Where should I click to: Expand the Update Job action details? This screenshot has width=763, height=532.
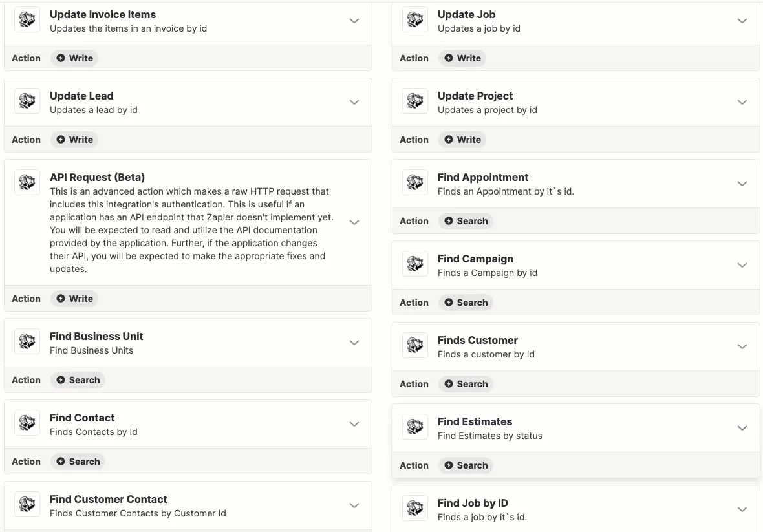(742, 21)
